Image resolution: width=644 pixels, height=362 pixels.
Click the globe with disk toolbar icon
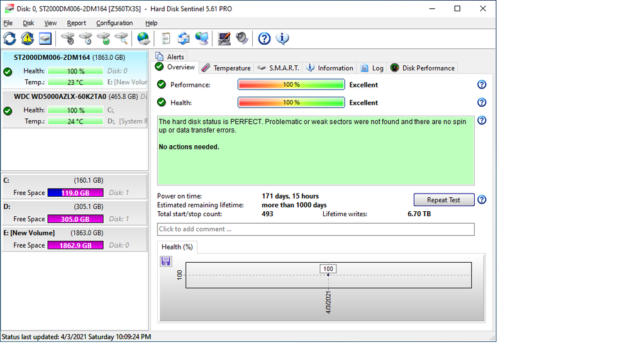(143, 38)
